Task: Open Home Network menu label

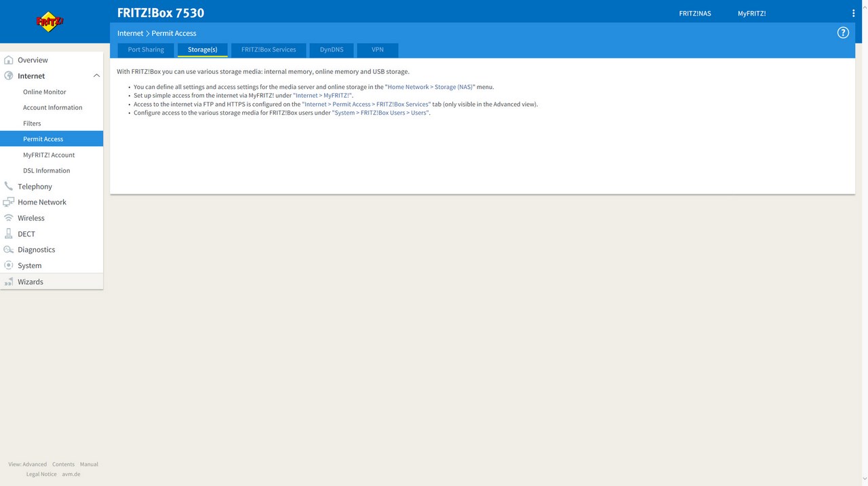Action: (42, 202)
